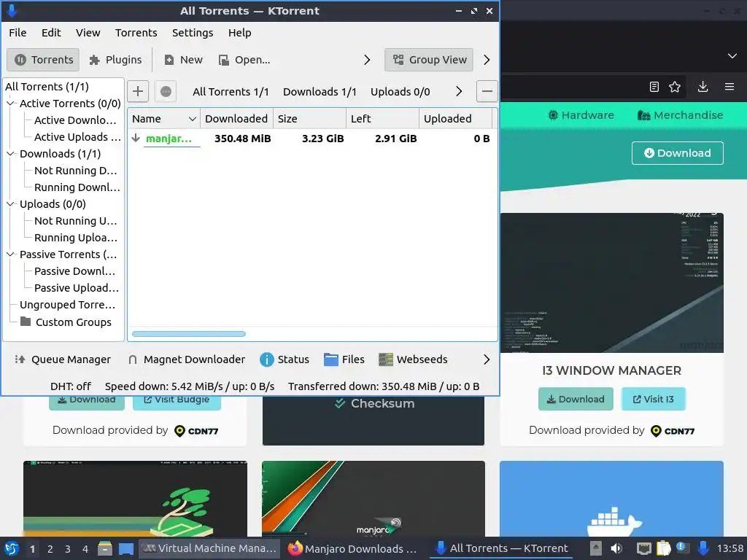Open the Webseeds panel
This screenshot has height=560, width=747.
(413, 359)
